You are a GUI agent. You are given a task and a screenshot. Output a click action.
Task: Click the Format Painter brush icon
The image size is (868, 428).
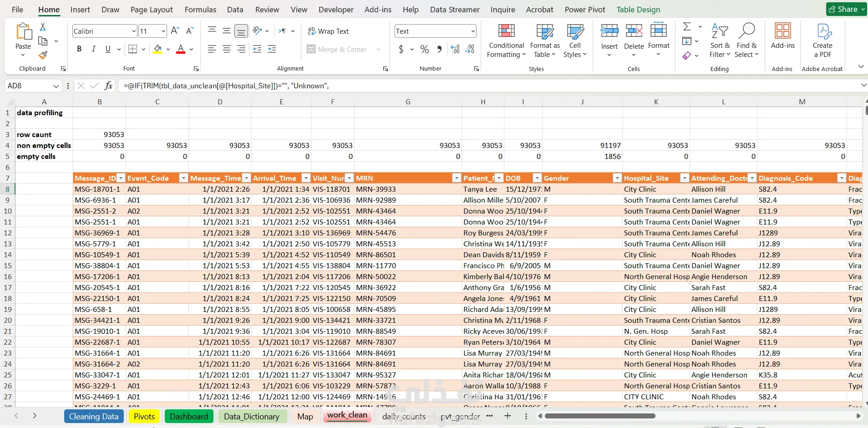pos(43,55)
